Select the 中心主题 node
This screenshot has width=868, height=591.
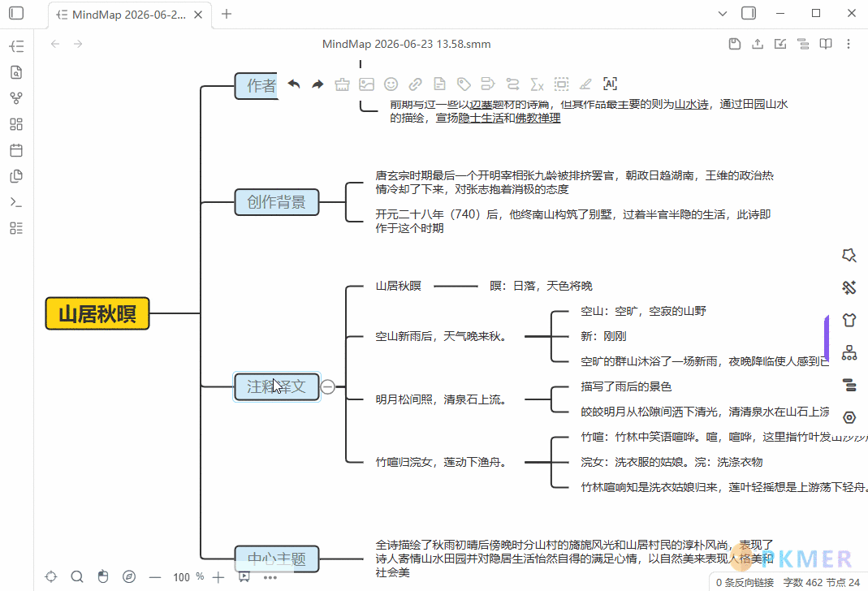[276, 559]
